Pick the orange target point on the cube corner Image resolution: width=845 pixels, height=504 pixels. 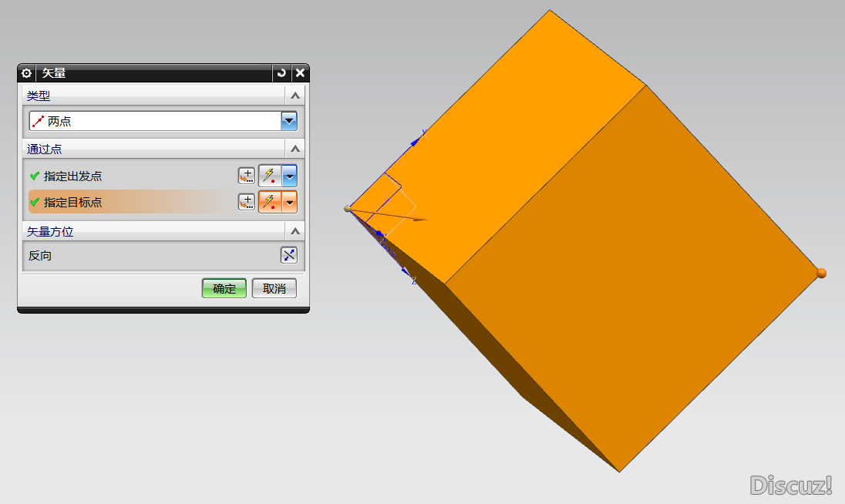pyautogui.click(x=821, y=273)
